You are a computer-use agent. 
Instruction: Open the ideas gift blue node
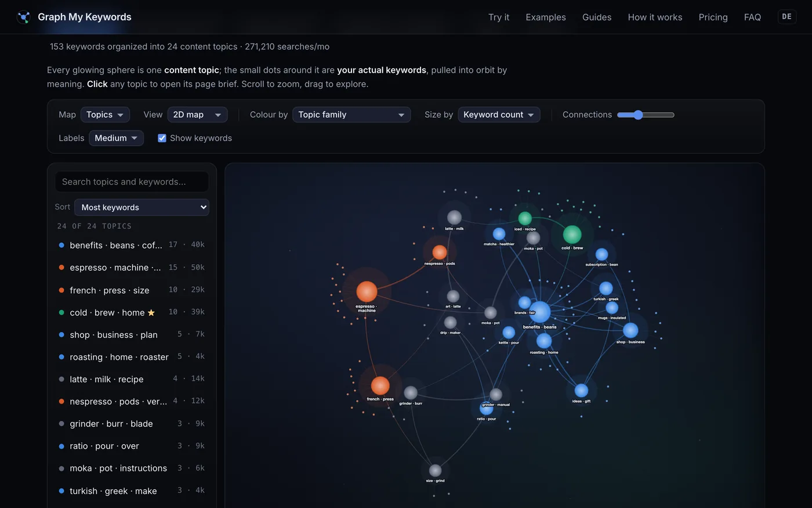click(x=581, y=391)
